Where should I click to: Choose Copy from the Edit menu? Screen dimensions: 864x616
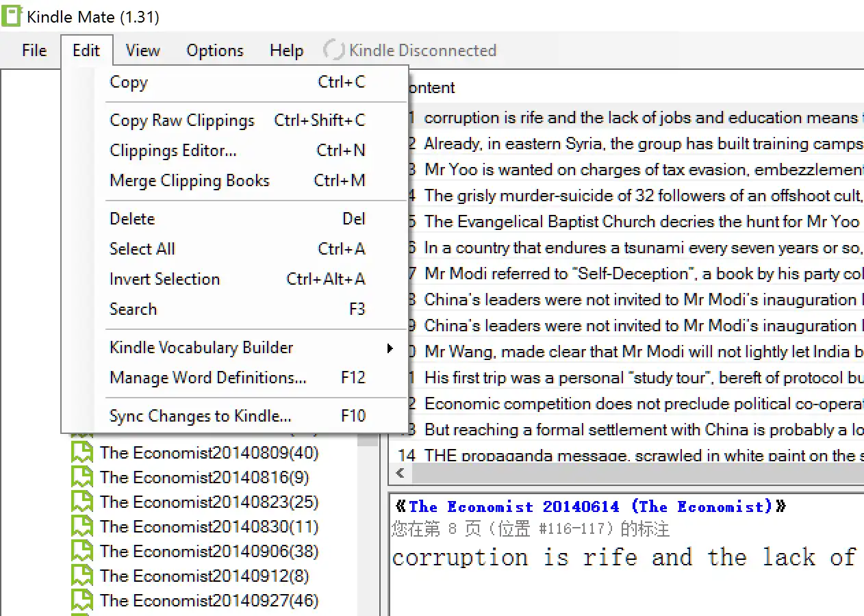[238, 82]
